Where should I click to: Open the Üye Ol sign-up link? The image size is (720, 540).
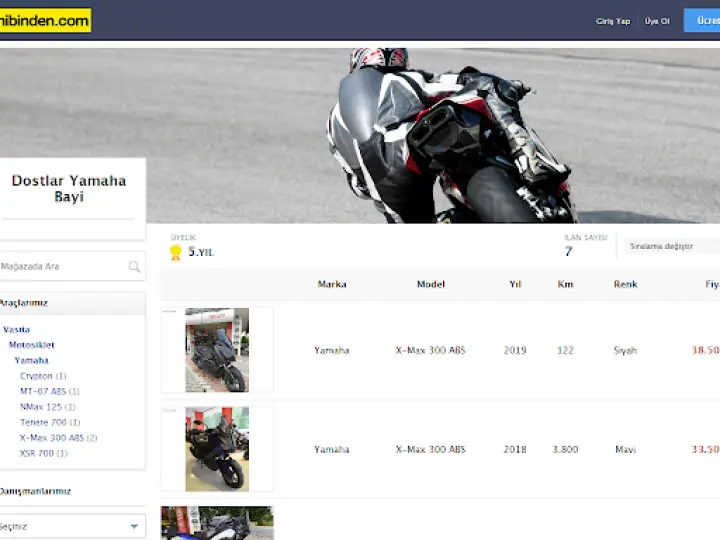(657, 21)
